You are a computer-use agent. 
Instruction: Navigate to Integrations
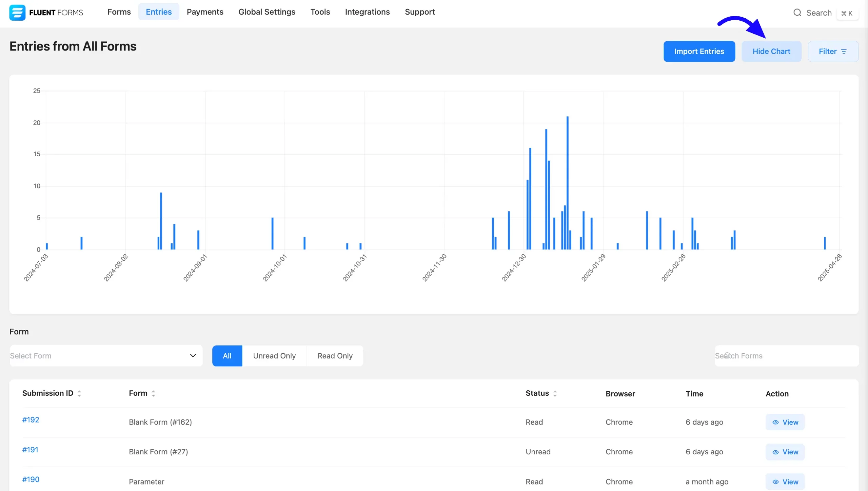(368, 12)
